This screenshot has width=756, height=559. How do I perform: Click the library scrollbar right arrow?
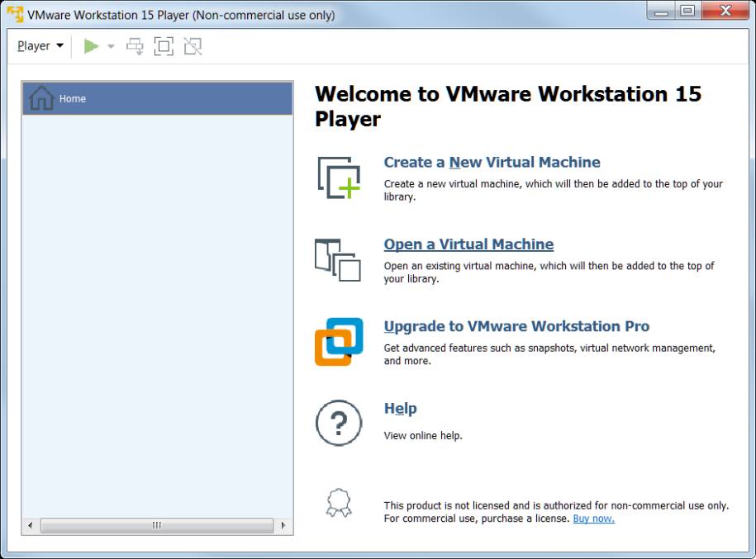pos(283,525)
